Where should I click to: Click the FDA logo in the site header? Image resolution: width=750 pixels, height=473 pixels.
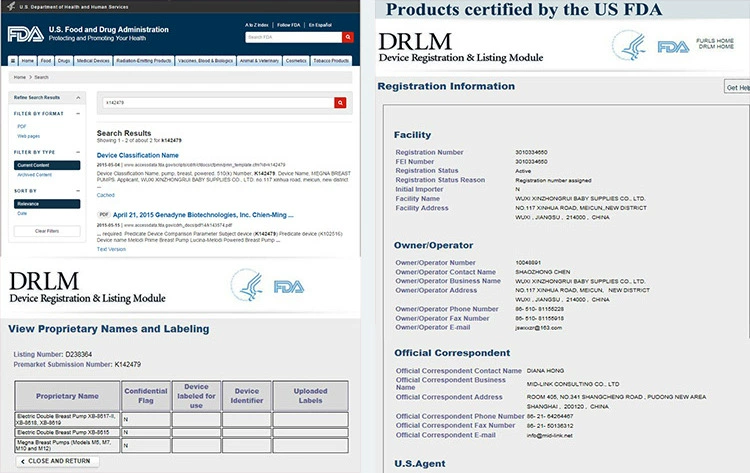(26, 34)
